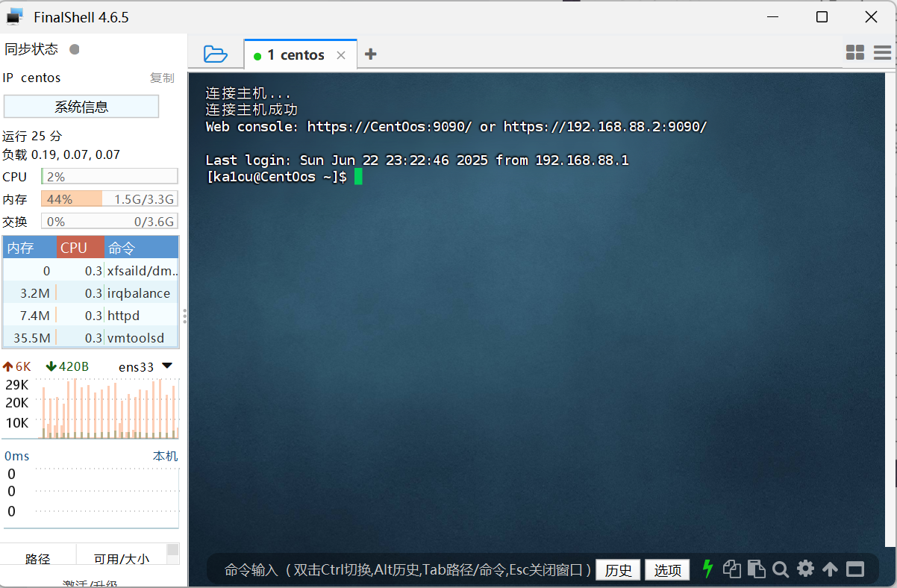
Task: Click the paste icon in command bar
Action: coord(757,569)
